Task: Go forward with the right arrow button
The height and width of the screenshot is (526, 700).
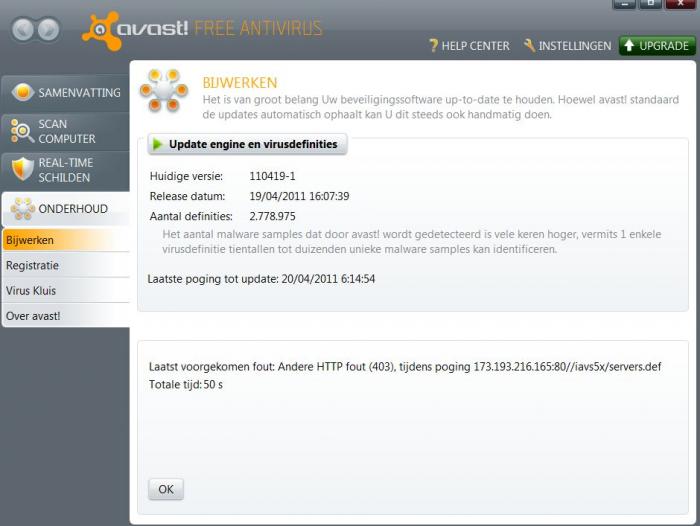Action: 48,30
